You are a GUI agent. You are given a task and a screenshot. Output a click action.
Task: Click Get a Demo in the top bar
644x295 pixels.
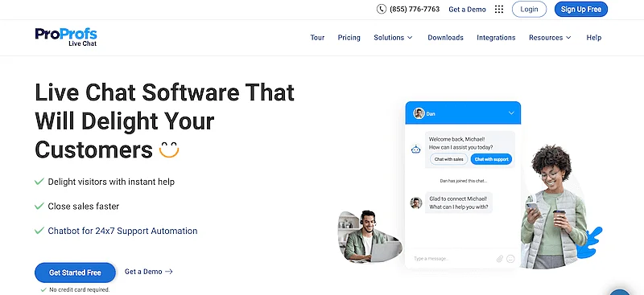(x=467, y=9)
